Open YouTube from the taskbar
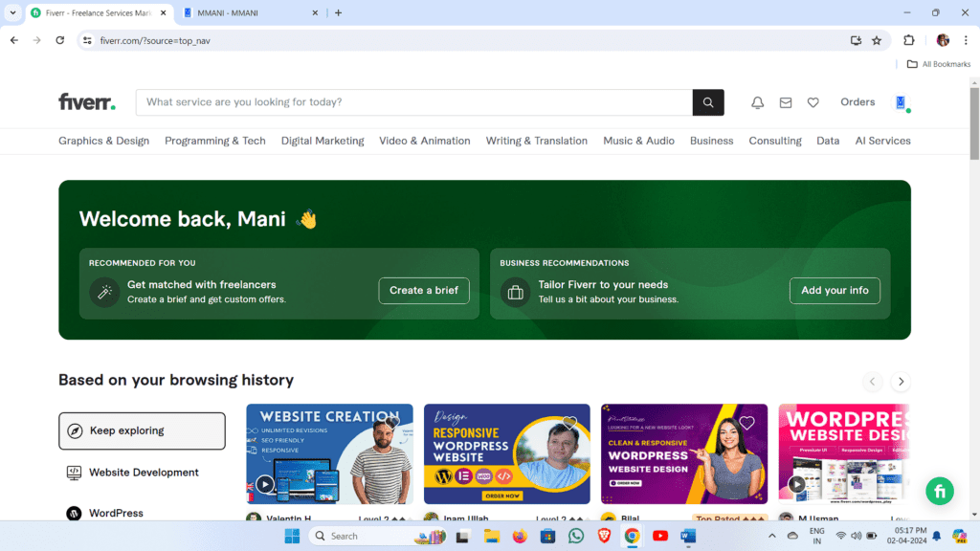 [x=660, y=536]
